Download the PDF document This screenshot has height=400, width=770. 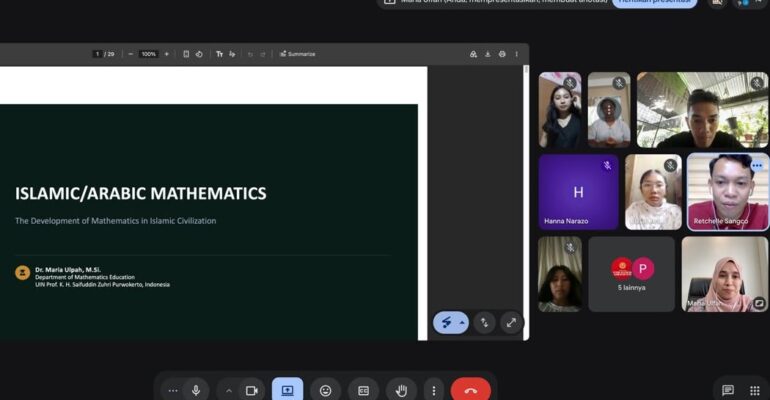488,54
